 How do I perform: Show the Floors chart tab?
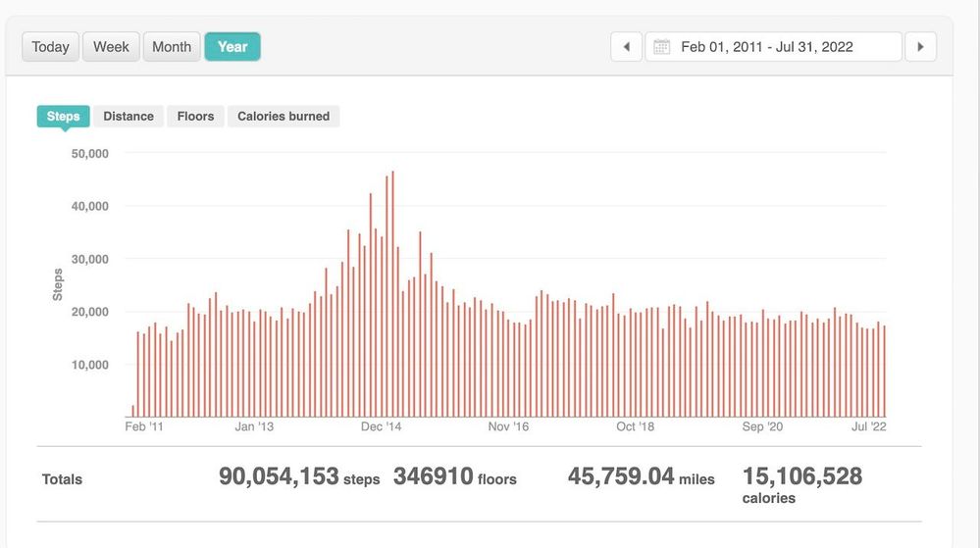click(195, 116)
